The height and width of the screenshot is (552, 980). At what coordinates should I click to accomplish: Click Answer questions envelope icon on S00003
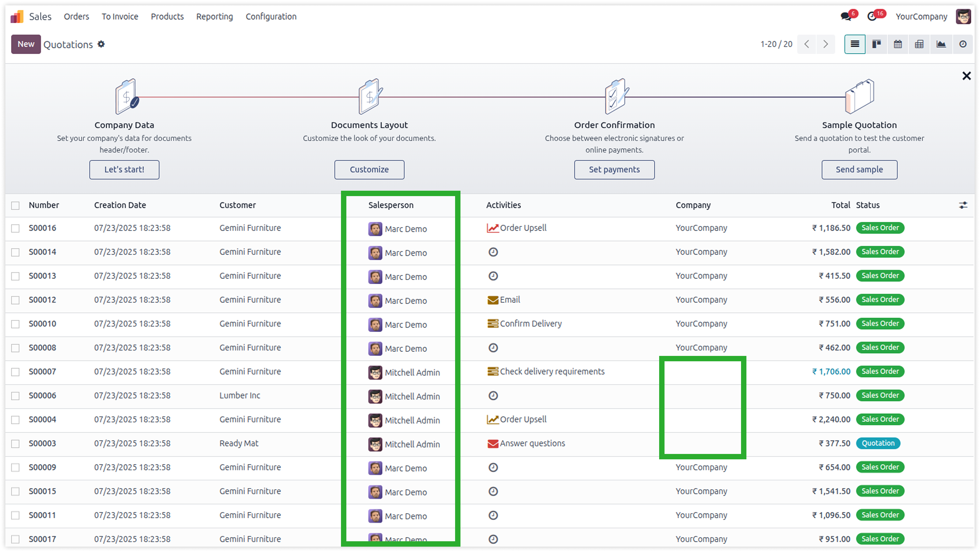493,444
